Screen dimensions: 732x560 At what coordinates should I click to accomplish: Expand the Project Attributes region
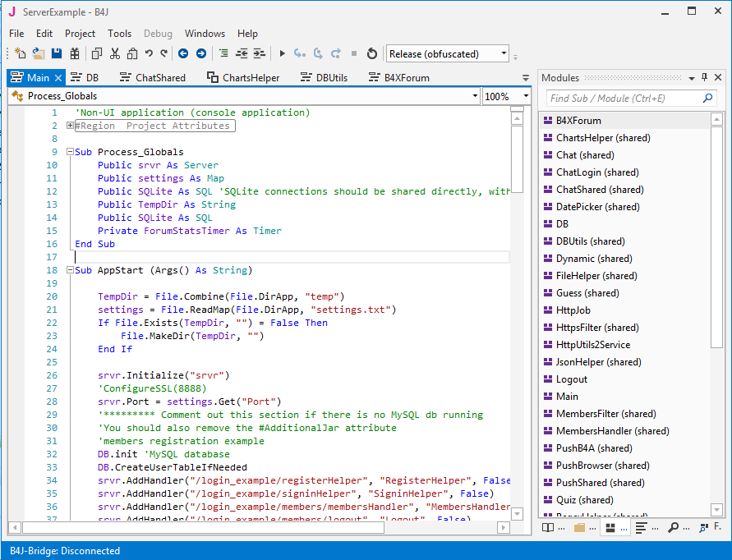click(x=70, y=126)
